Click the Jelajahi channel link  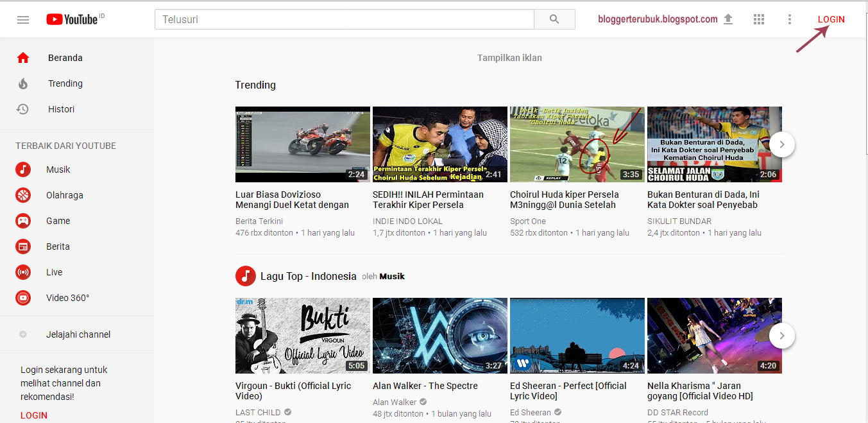pyautogui.click(x=78, y=334)
